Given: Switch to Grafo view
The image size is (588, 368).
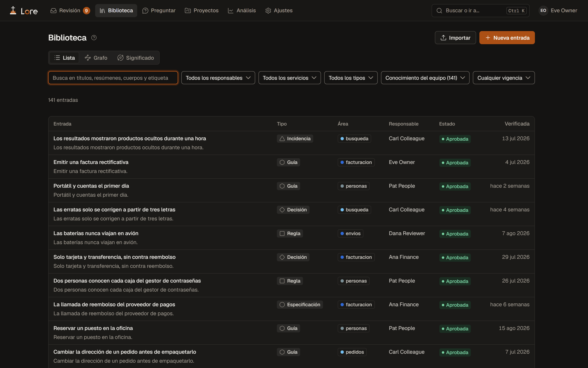Looking at the screenshot, I should point(96,58).
